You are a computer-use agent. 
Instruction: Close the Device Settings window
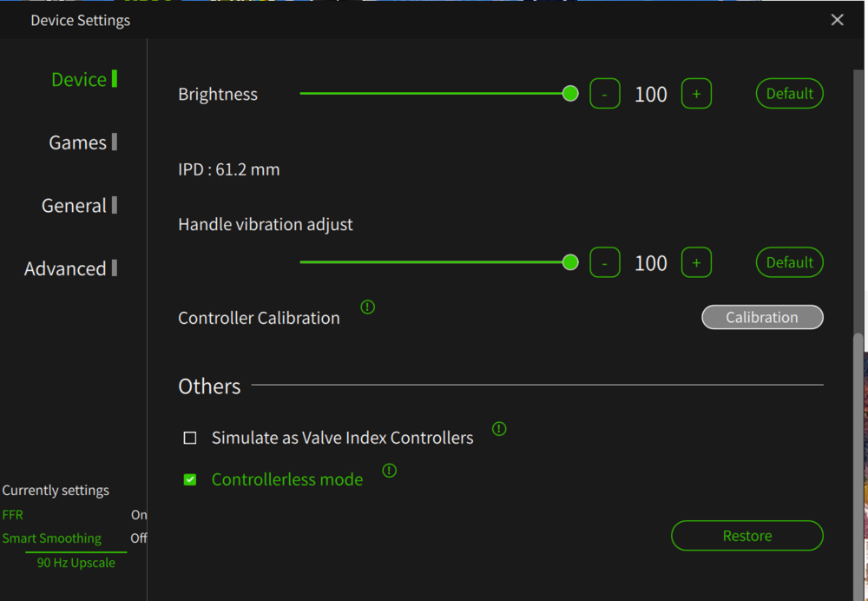[x=837, y=20]
